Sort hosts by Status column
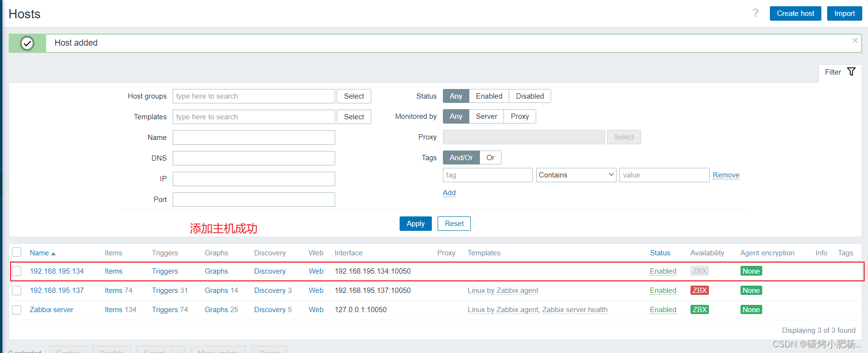 tap(660, 253)
